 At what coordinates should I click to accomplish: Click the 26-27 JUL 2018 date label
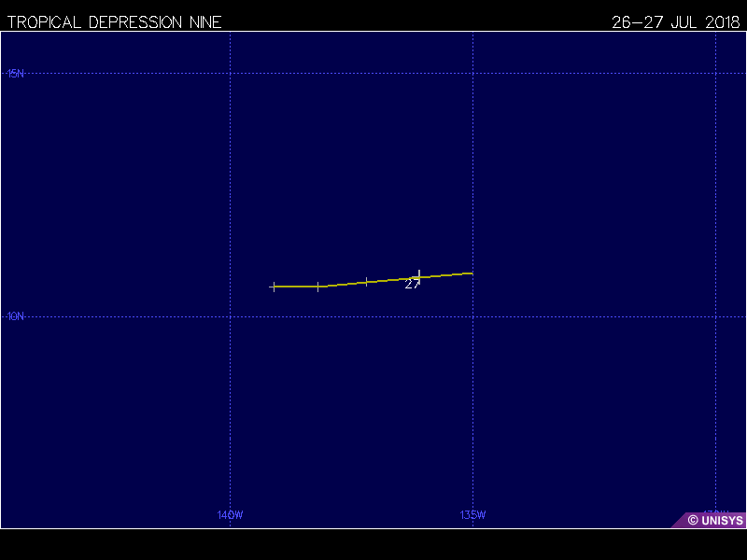pos(675,22)
